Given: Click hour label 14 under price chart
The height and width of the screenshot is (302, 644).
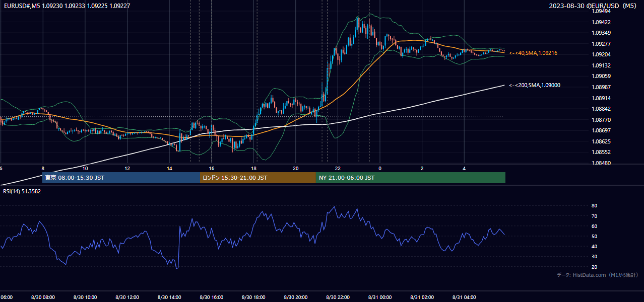Looking at the screenshot, I should pyautogui.click(x=169, y=169).
